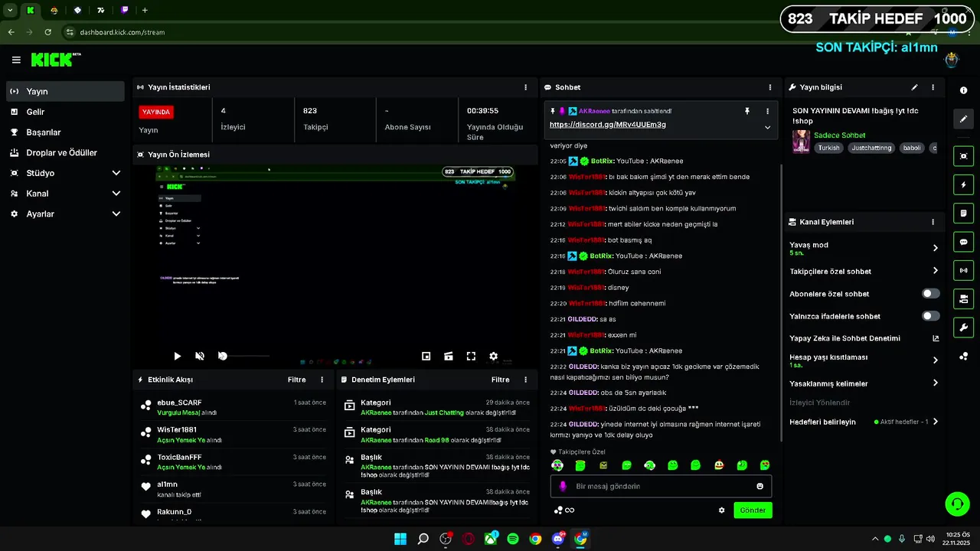Open Yapay Zeka ile Sohbet Denetimi

click(864, 338)
